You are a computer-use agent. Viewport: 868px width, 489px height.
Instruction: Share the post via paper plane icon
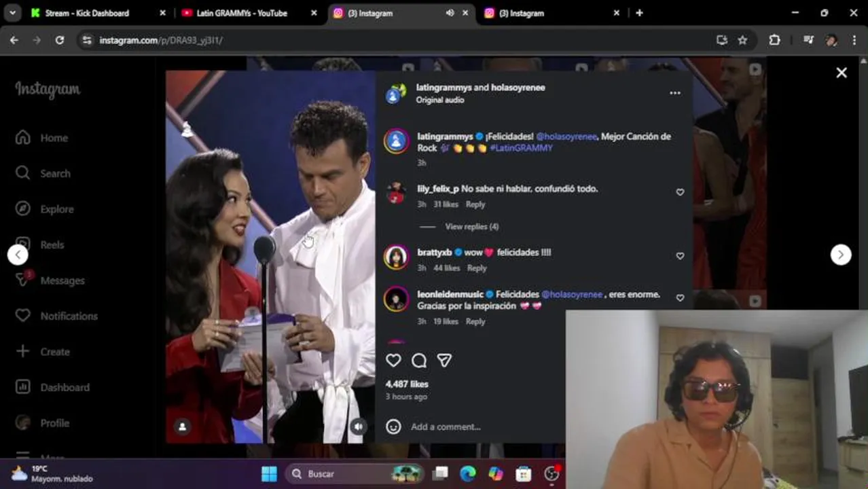coord(444,361)
